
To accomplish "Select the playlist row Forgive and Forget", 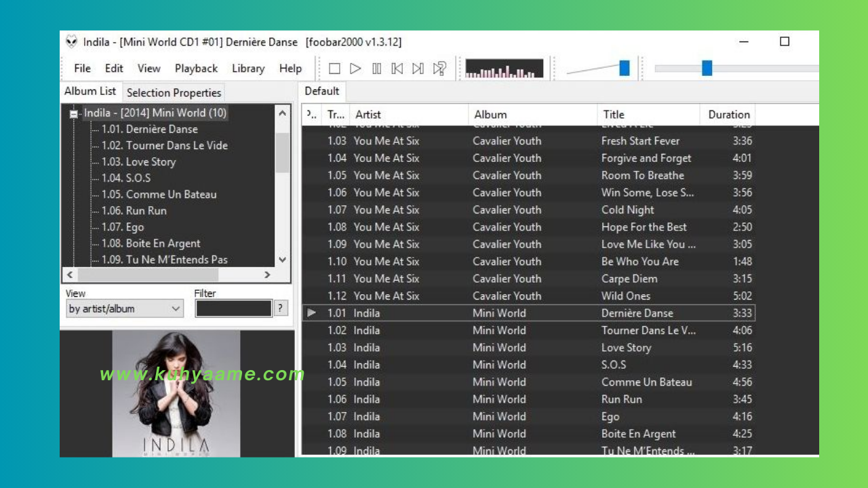I will tap(528, 158).
